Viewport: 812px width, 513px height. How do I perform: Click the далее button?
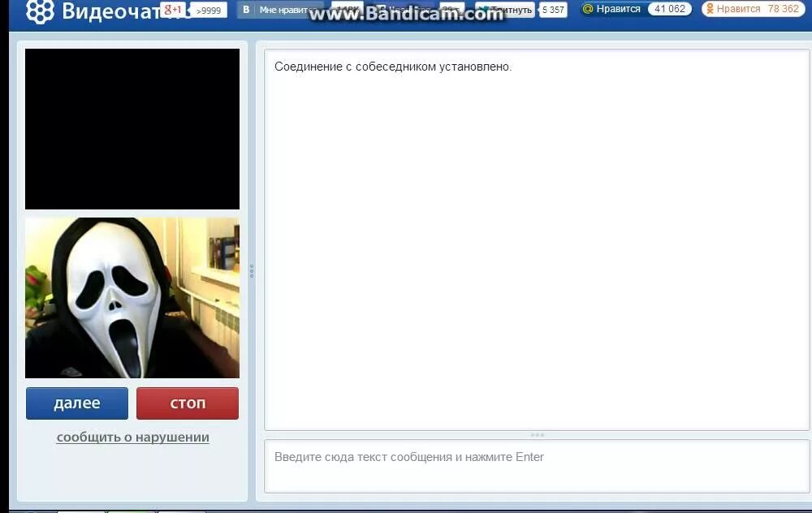[x=76, y=403]
